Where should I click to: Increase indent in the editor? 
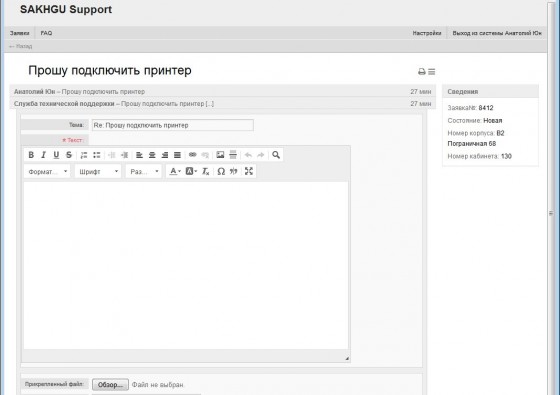[x=124, y=155]
